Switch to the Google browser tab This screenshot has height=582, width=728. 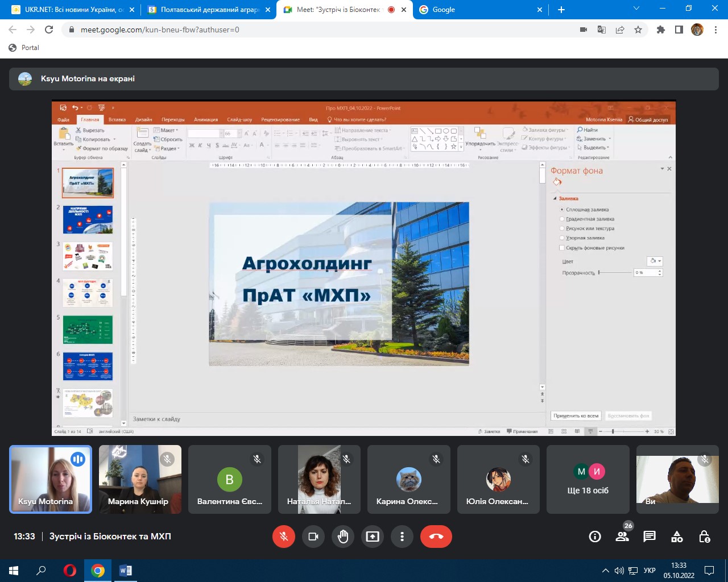pos(481,10)
